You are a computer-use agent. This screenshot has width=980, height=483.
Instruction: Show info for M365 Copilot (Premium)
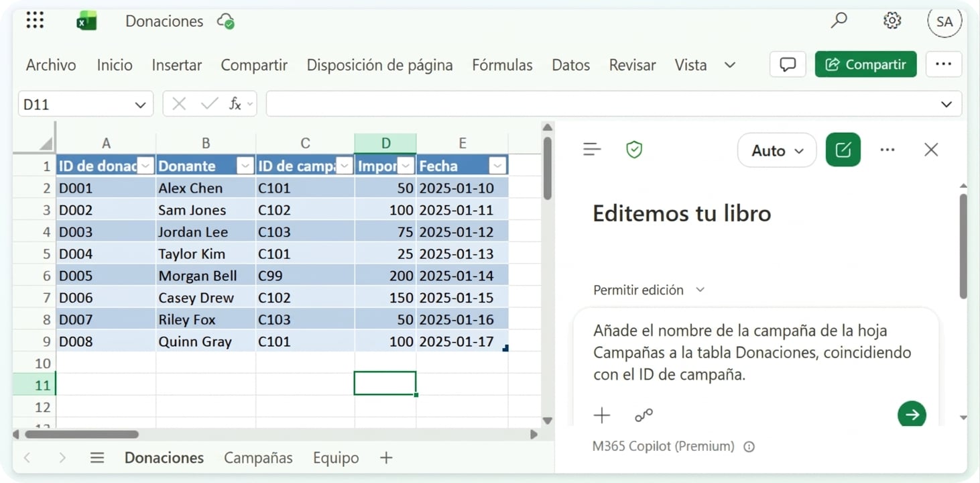tap(749, 447)
